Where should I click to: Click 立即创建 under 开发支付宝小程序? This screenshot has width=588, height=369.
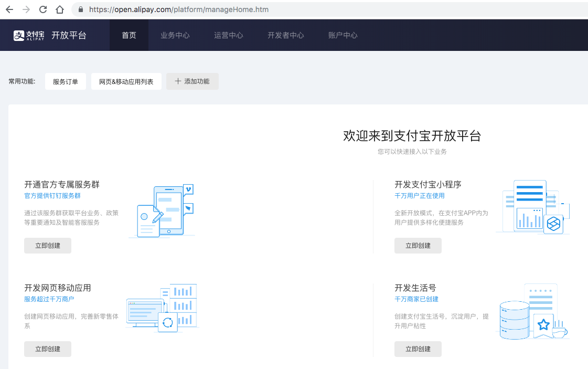click(x=418, y=246)
